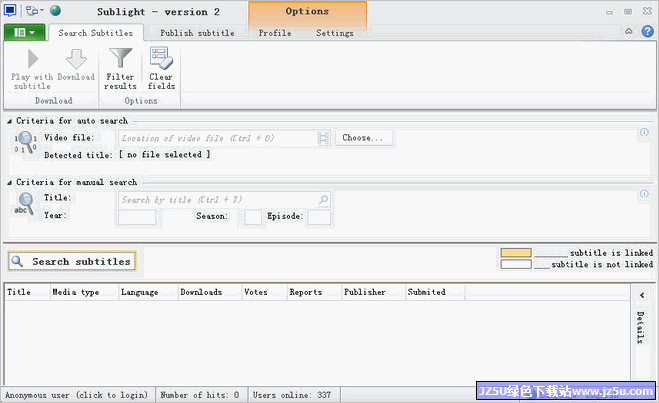Viewport: 659px width, 403px height.
Task: Sort results by Title column
Action: pos(27,292)
